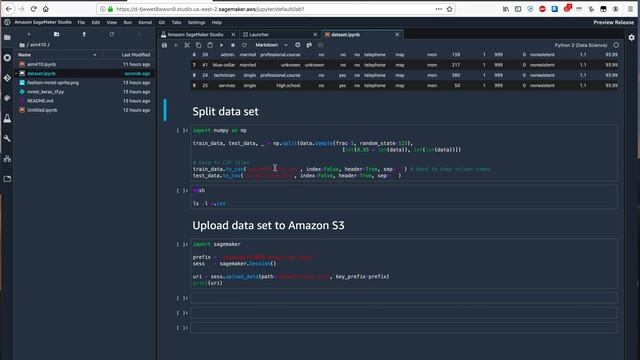
Task: Insert a cell below with the plus icon
Action: 176,45
